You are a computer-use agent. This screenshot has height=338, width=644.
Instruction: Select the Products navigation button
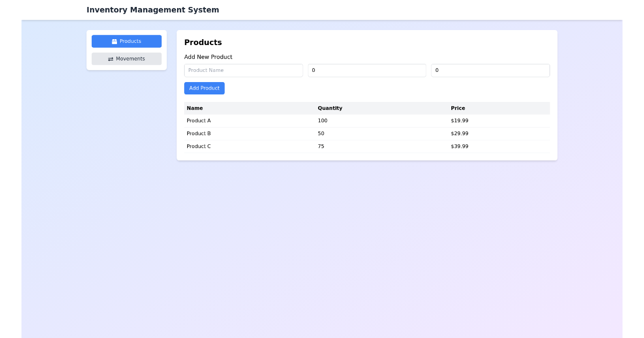(x=127, y=41)
